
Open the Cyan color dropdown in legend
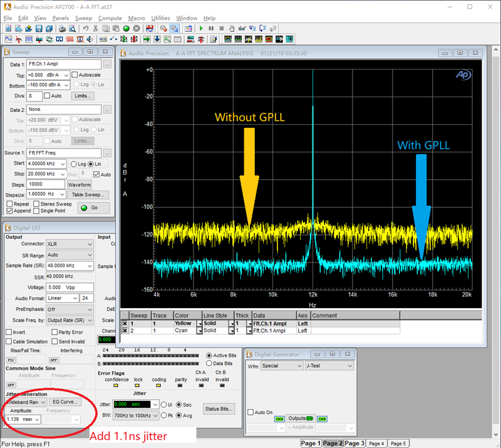pos(199,331)
